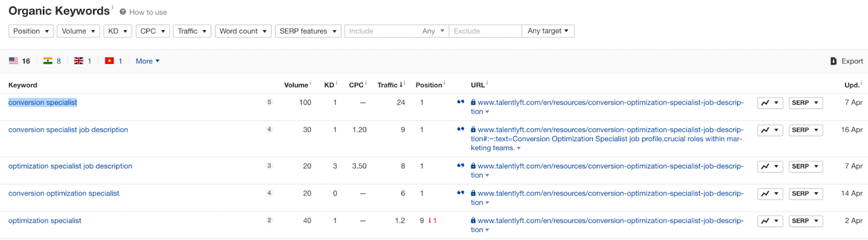Sort table by Volume column header

click(x=296, y=85)
